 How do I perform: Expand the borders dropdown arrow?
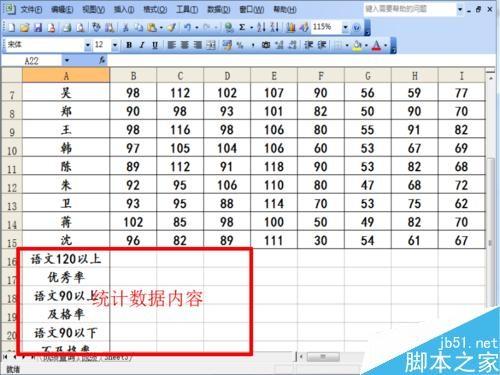347,45
